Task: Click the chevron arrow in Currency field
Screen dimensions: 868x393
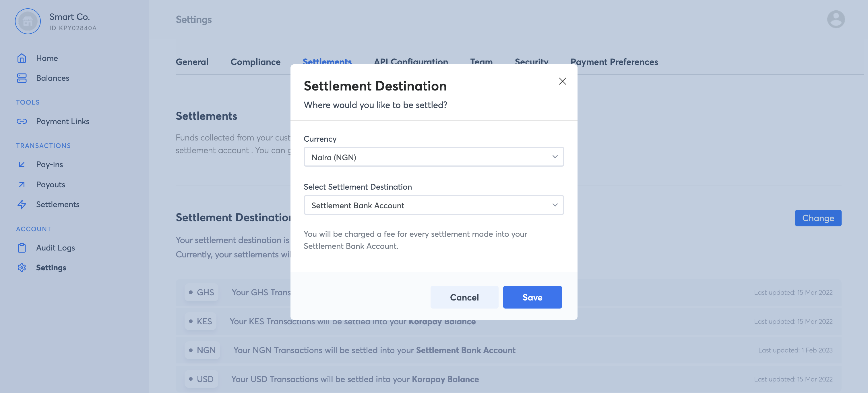Action: pyautogui.click(x=555, y=157)
